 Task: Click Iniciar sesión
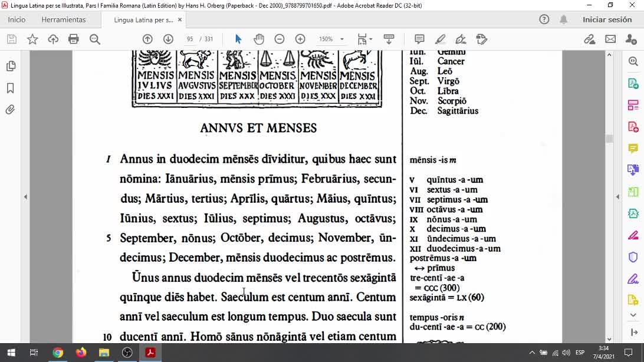pos(607,19)
